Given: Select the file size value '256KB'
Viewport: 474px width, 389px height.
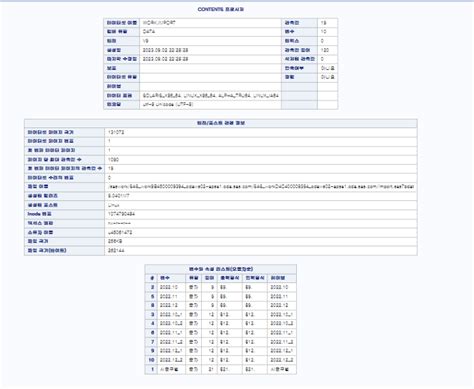Looking at the screenshot, I should [x=115, y=241].
